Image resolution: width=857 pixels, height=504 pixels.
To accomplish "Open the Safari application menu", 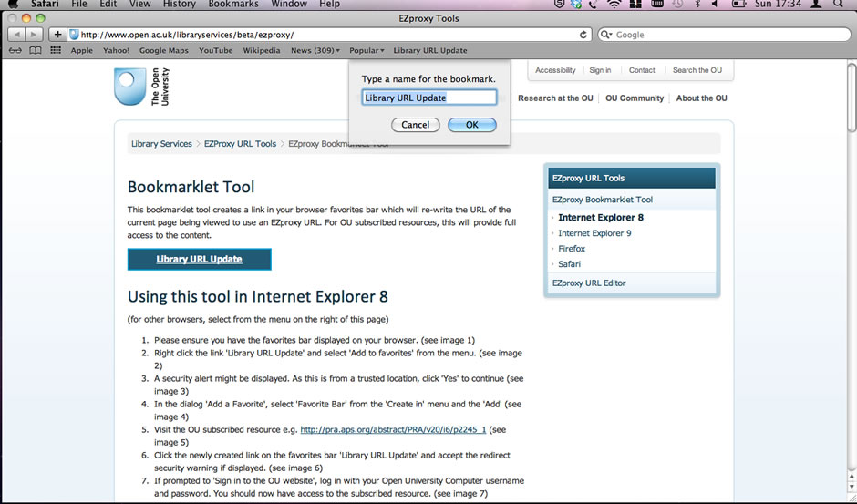I will pos(45,4).
